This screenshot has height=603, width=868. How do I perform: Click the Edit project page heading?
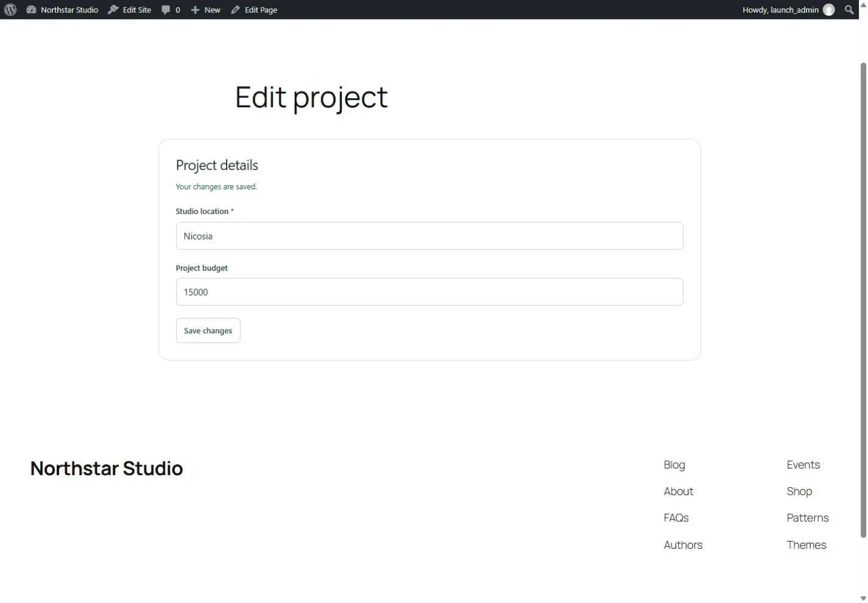tap(311, 98)
